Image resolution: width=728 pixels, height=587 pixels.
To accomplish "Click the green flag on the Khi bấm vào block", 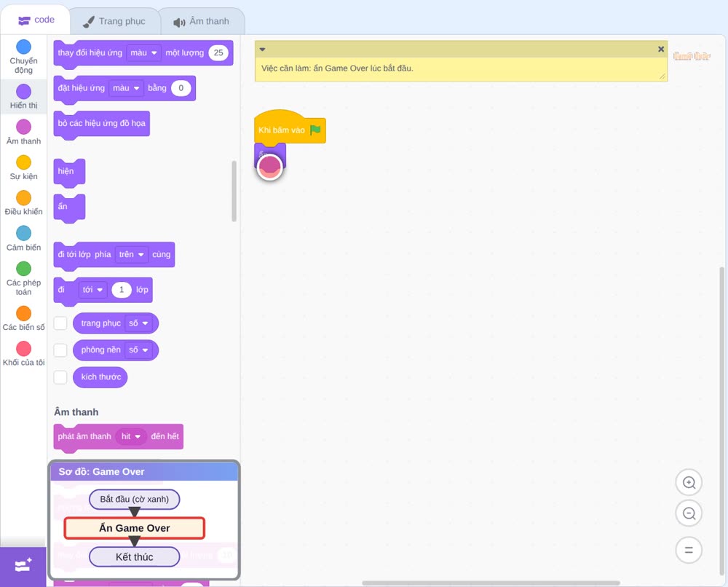I will coord(315,130).
